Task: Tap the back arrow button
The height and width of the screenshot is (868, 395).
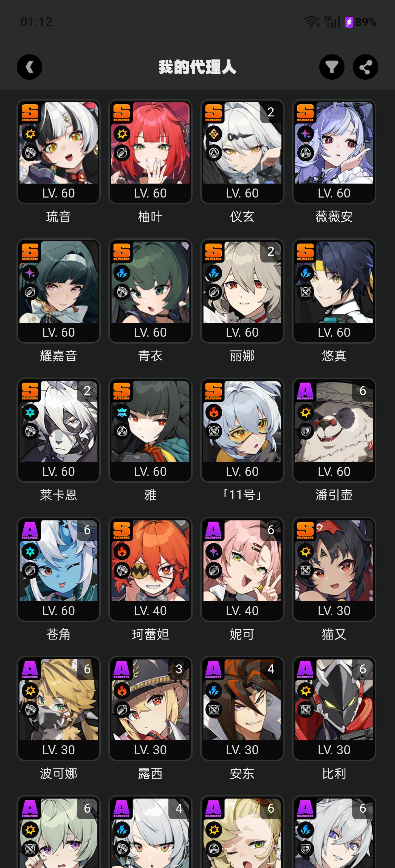Action: [29, 67]
